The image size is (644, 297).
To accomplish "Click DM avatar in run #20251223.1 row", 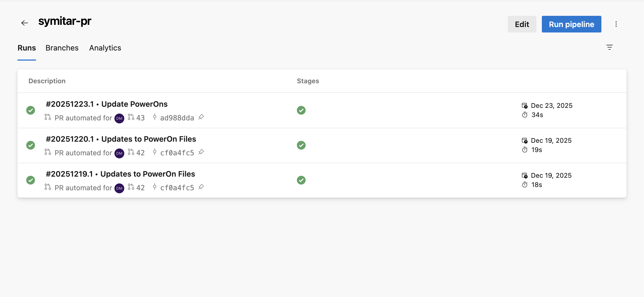I will (x=119, y=118).
